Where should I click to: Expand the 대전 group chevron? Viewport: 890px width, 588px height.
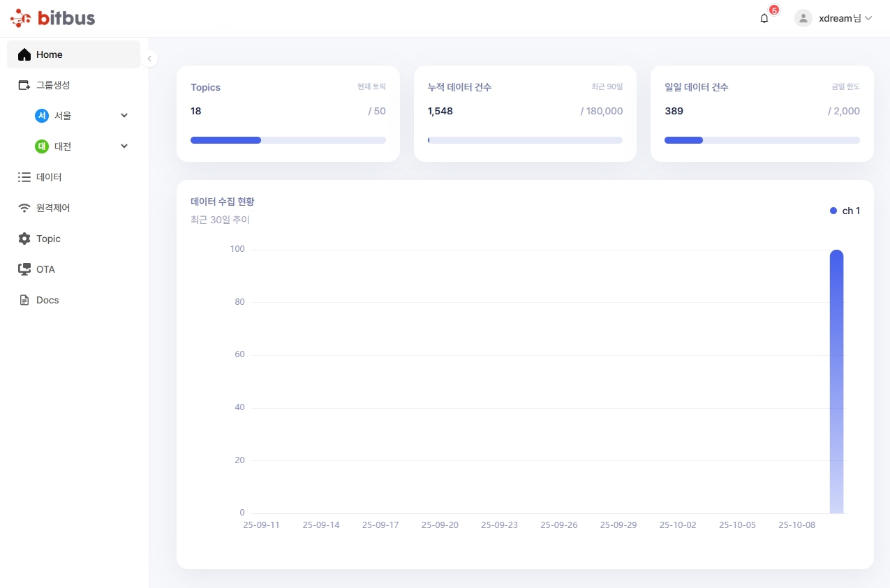coord(124,146)
